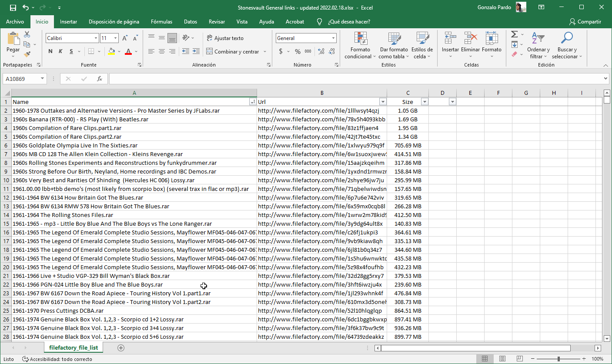This screenshot has width=612, height=364.
Task: Toggle italic formatting (K)
Action: click(60, 51)
